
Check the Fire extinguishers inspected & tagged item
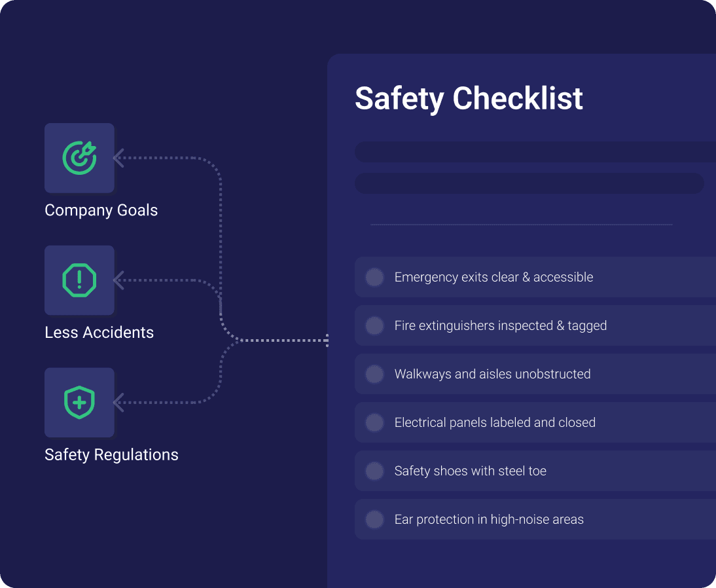(374, 325)
